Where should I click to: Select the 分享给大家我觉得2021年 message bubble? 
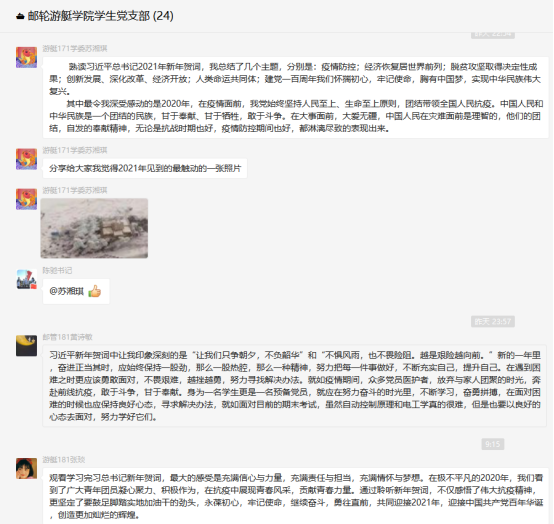(x=145, y=168)
